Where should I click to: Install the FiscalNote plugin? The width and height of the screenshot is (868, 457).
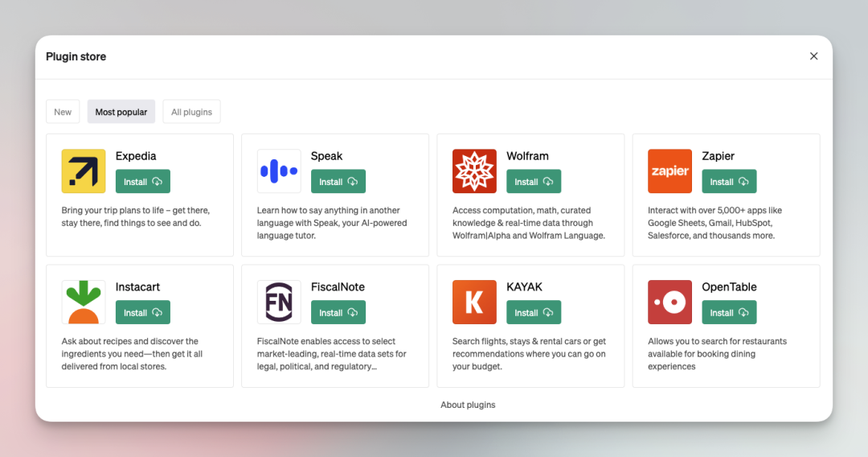tap(338, 312)
